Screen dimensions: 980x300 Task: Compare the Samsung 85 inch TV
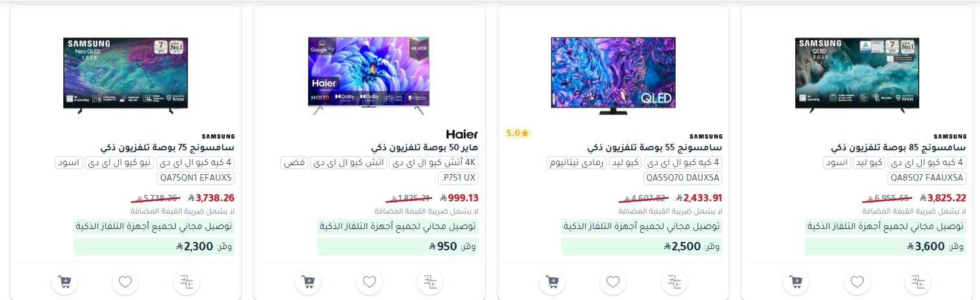[x=918, y=282]
